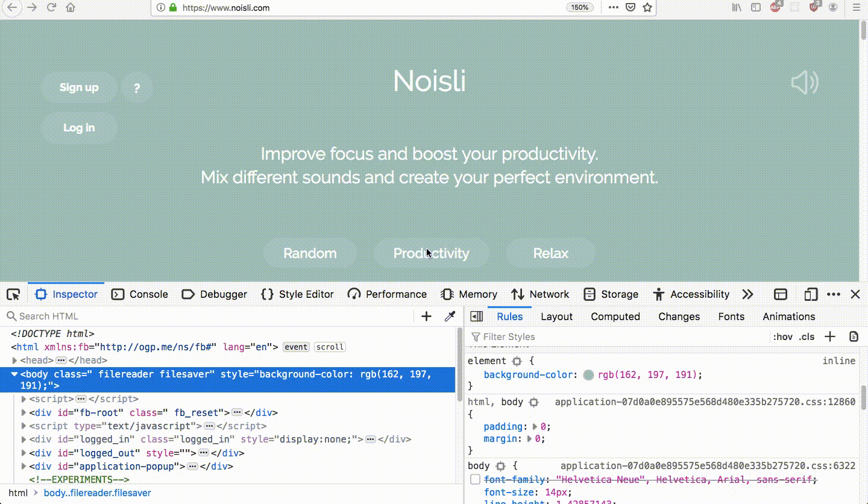Click selector highlighter next to html, body
Image resolution: width=868 pixels, height=504 pixels.
point(533,402)
